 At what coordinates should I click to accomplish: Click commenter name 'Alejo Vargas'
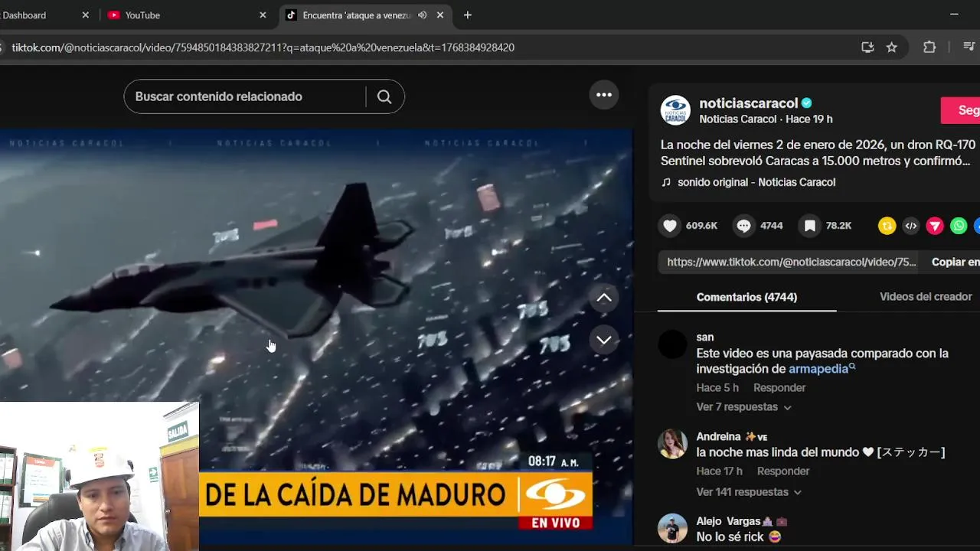[x=728, y=521]
